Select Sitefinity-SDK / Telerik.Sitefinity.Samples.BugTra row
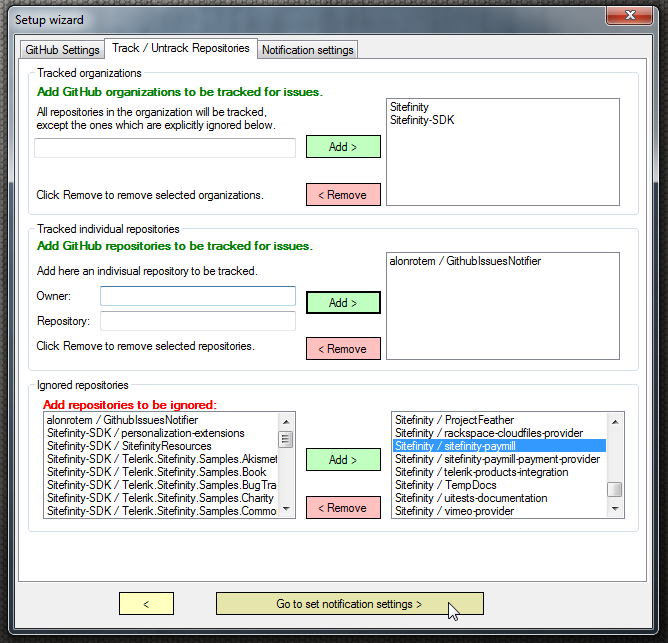 point(161,485)
